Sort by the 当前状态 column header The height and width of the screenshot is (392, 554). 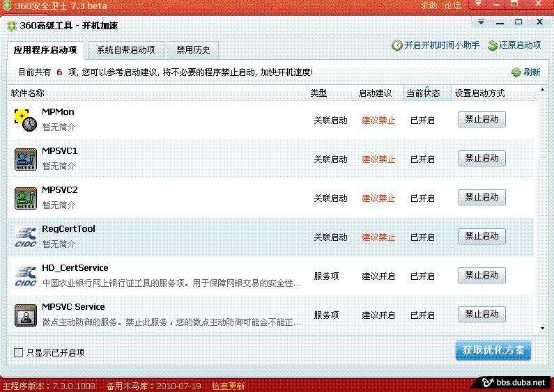[x=424, y=93]
